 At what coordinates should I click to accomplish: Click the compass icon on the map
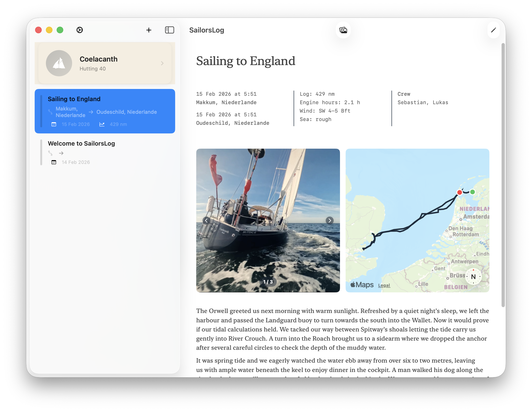point(473,276)
